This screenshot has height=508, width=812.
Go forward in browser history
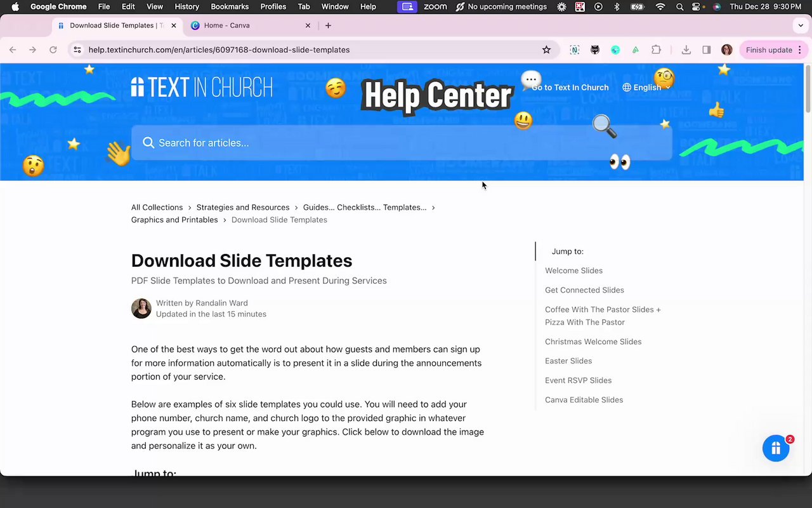[x=32, y=50]
